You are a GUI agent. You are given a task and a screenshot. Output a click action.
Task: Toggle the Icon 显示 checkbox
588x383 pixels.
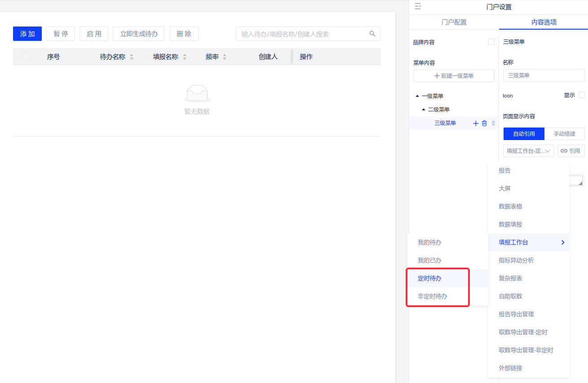coord(582,95)
